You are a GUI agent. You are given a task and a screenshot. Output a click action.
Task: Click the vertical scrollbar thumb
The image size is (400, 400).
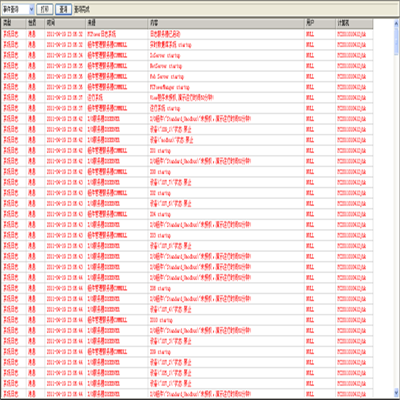tap(396, 41)
